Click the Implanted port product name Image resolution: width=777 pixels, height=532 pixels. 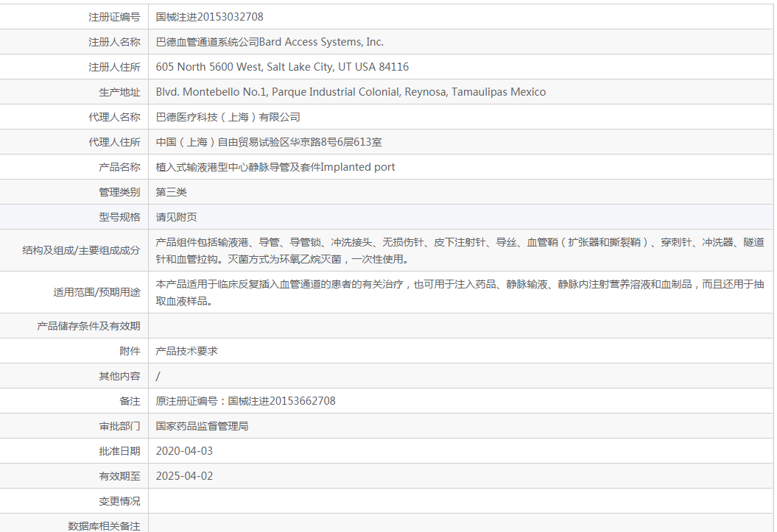(x=275, y=167)
